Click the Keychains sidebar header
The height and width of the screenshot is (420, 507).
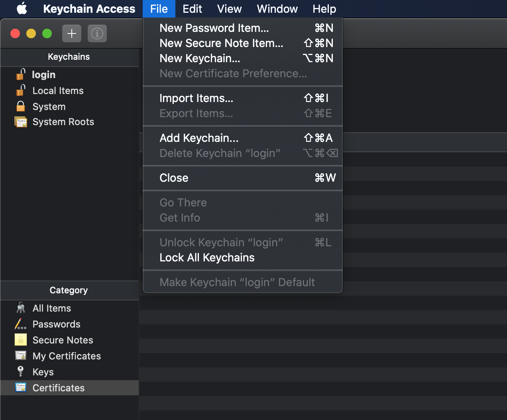point(69,57)
